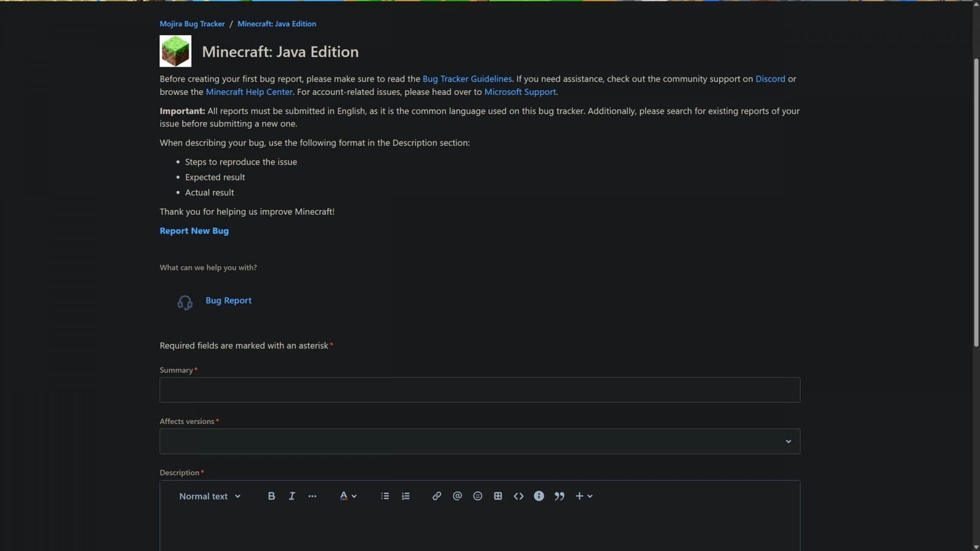The height and width of the screenshot is (551, 980).
Task: Open the text color dropdown
Action: 347,496
